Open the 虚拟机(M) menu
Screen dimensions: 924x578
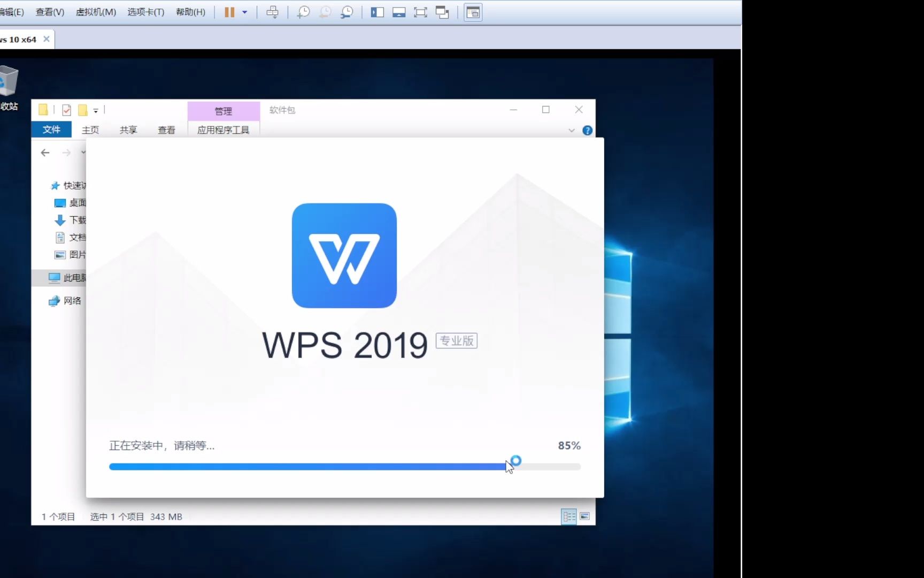click(96, 12)
